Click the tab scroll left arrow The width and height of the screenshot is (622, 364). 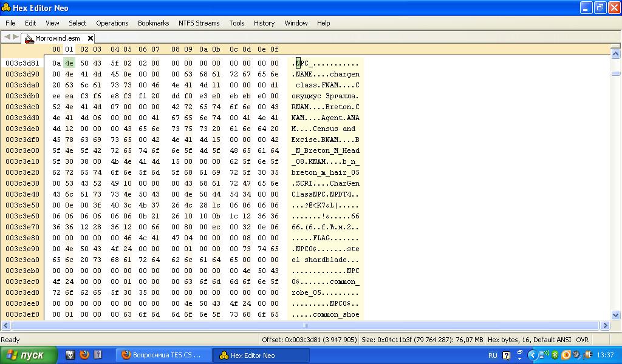point(7,38)
